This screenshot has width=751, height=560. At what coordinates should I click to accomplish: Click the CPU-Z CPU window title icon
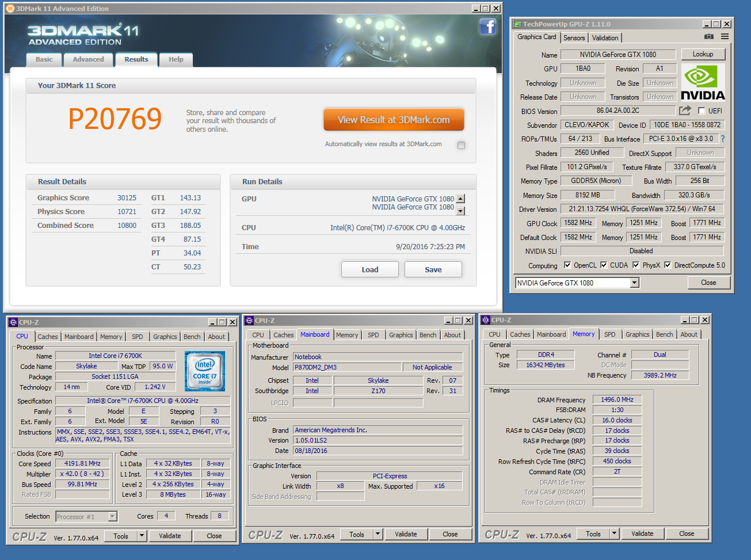13,322
